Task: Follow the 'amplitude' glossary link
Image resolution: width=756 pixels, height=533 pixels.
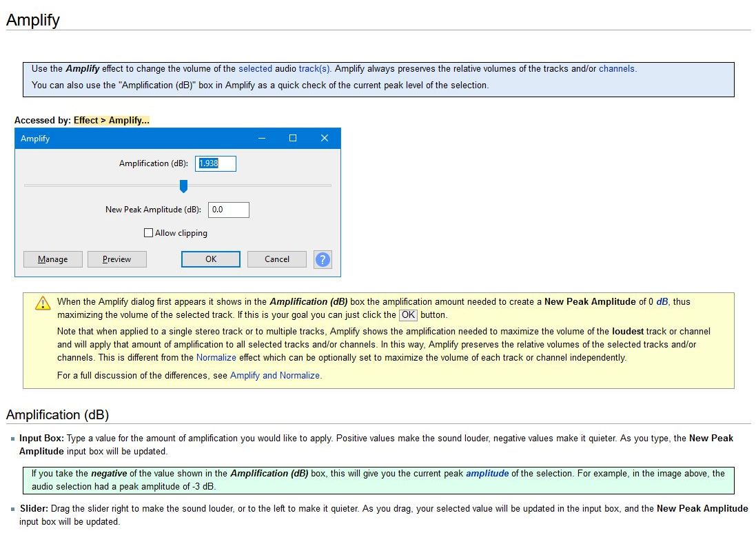Action: click(x=487, y=474)
